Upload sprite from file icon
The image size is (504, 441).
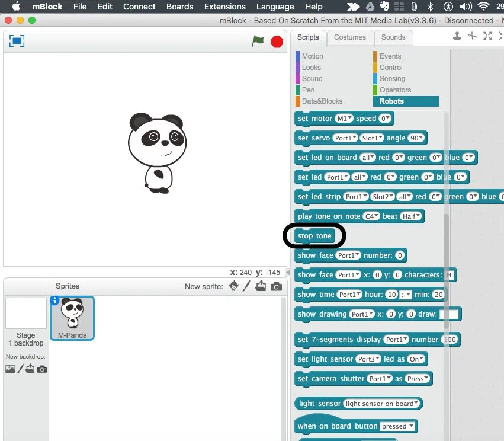pyautogui.click(x=261, y=286)
